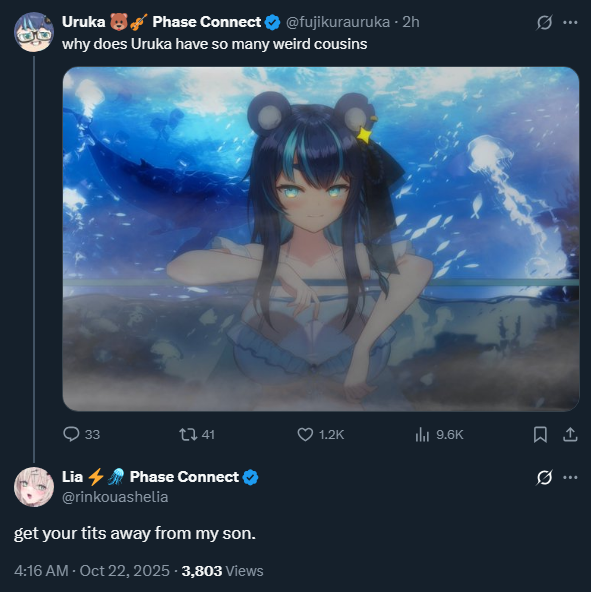View analytics icon showing 9.6K views
This screenshot has height=592, width=591.
pyautogui.click(x=422, y=434)
